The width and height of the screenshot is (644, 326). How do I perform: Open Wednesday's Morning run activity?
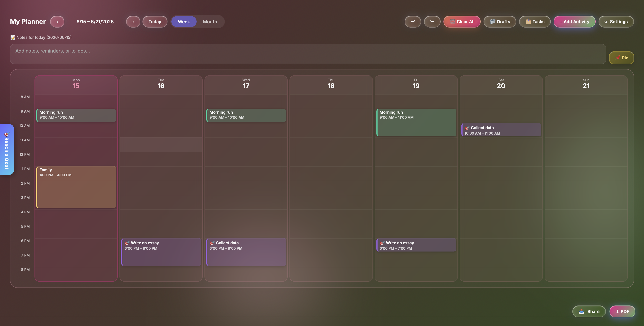pyautogui.click(x=246, y=115)
